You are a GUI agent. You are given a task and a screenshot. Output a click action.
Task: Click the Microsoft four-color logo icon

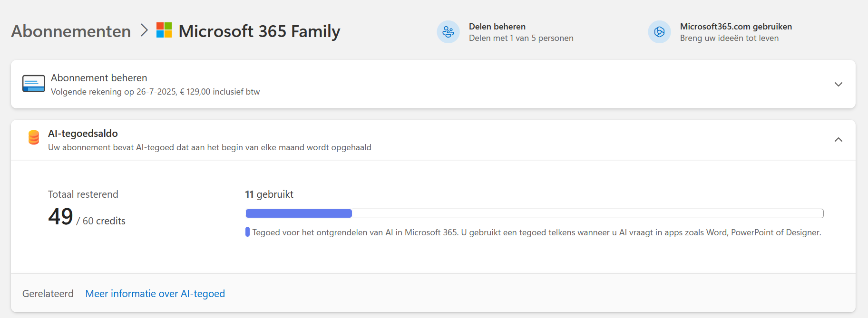pyautogui.click(x=164, y=30)
